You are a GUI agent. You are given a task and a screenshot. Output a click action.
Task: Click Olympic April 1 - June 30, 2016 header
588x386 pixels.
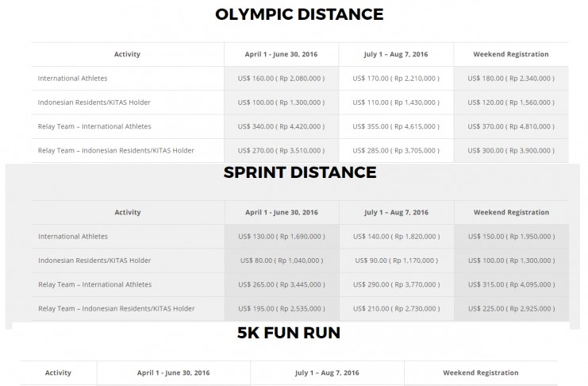click(281, 55)
